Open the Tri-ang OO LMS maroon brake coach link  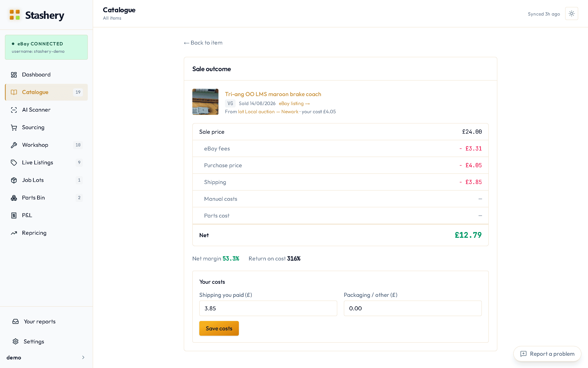[x=273, y=94]
